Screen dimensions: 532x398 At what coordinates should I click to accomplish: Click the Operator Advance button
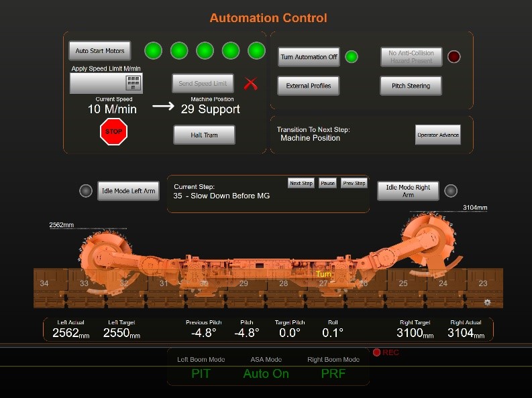[438, 135]
